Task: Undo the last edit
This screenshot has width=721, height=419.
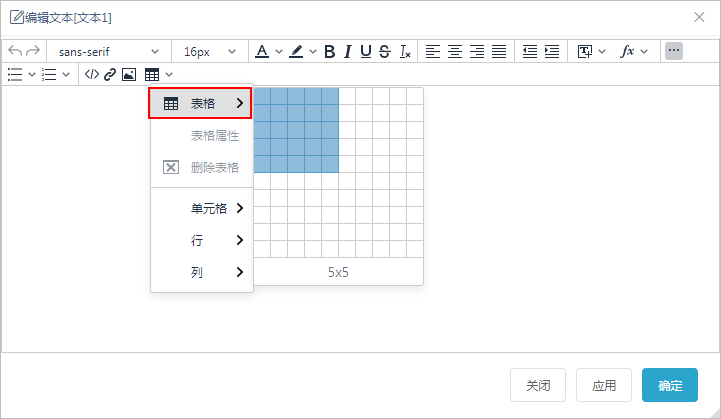Action: click(15, 51)
